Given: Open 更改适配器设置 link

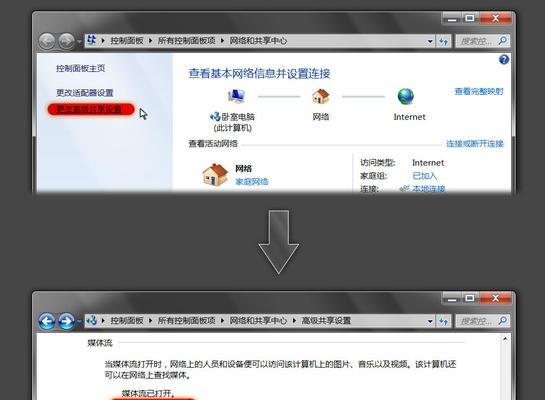Looking at the screenshot, I should point(85,92).
